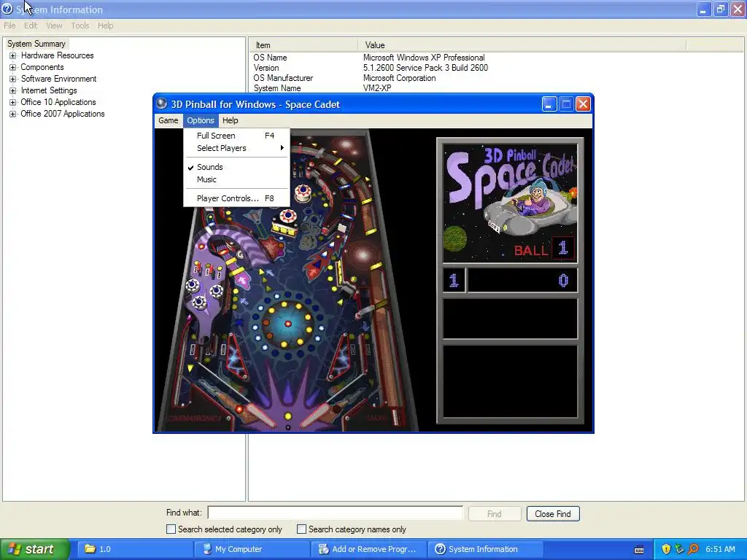The width and height of the screenshot is (747, 560).
Task: Check Search selected category only
Action: (171, 529)
